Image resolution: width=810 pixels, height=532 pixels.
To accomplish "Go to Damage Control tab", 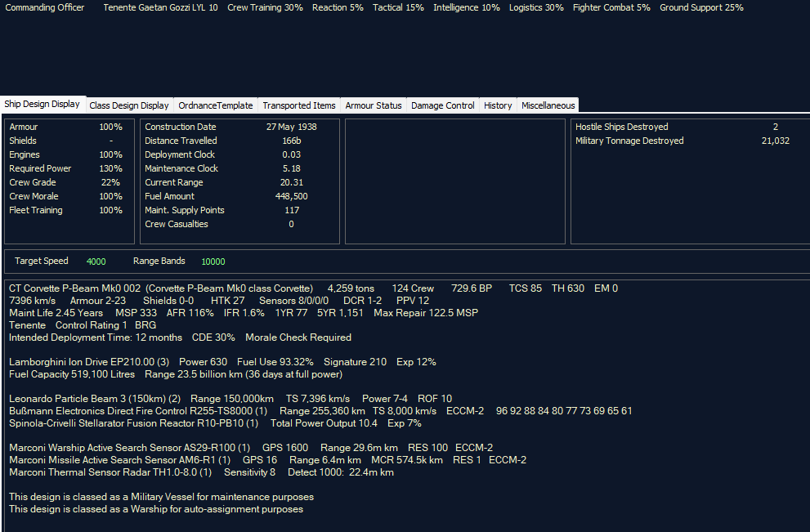I will point(443,105).
